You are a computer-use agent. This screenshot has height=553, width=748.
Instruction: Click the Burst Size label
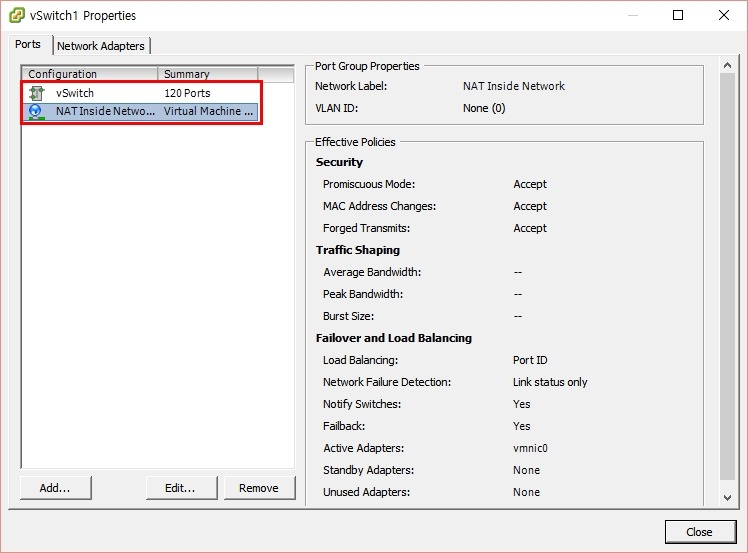348,316
